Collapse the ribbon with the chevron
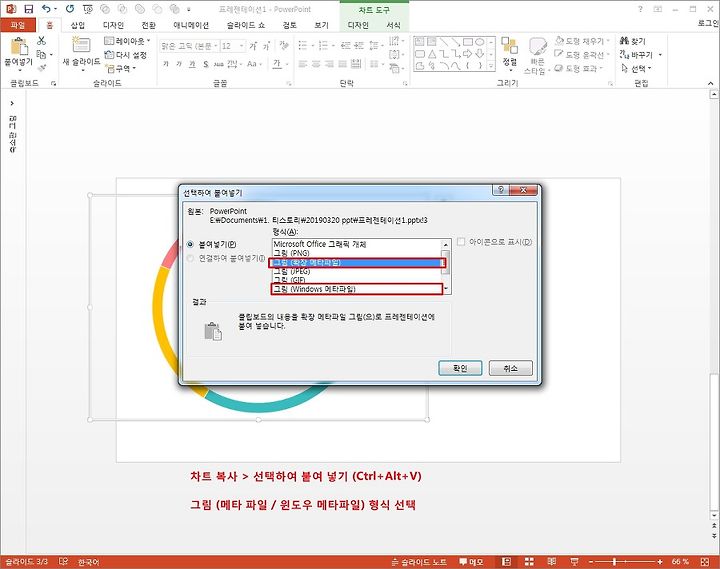 (x=710, y=83)
